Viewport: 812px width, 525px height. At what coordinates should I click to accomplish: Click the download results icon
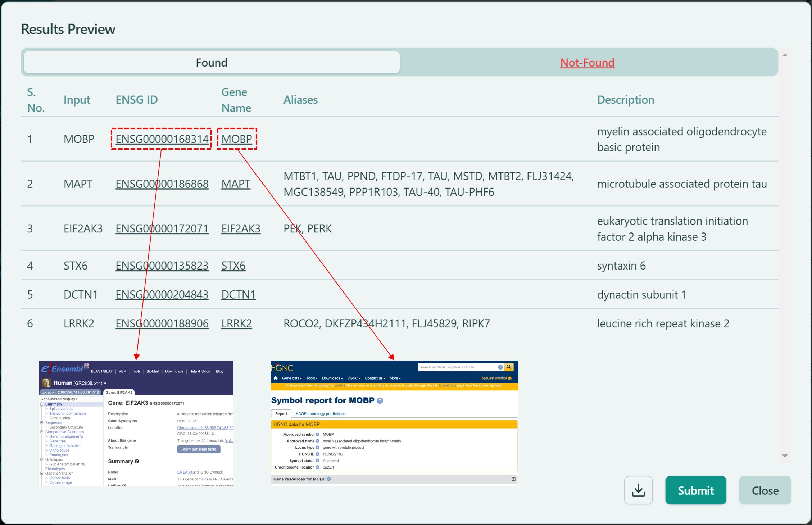[x=638, y=490]
